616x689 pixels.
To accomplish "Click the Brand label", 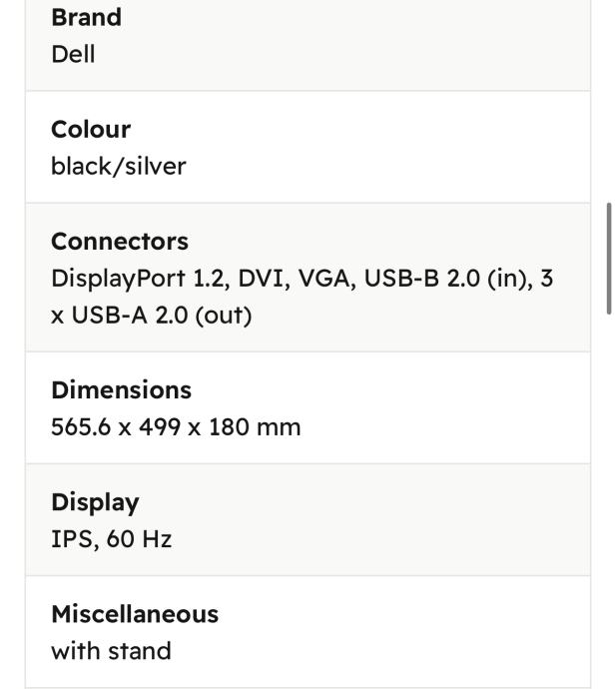I will click(86, 18).
